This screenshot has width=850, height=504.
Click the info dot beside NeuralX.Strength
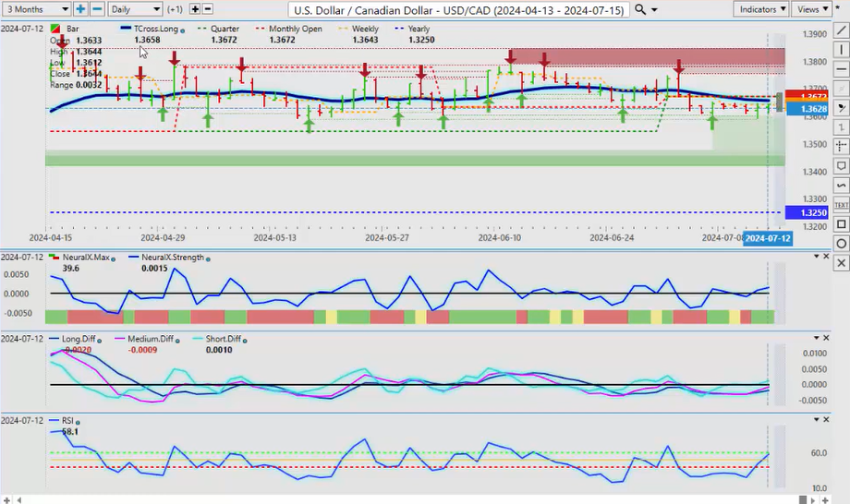coord(208,259)
